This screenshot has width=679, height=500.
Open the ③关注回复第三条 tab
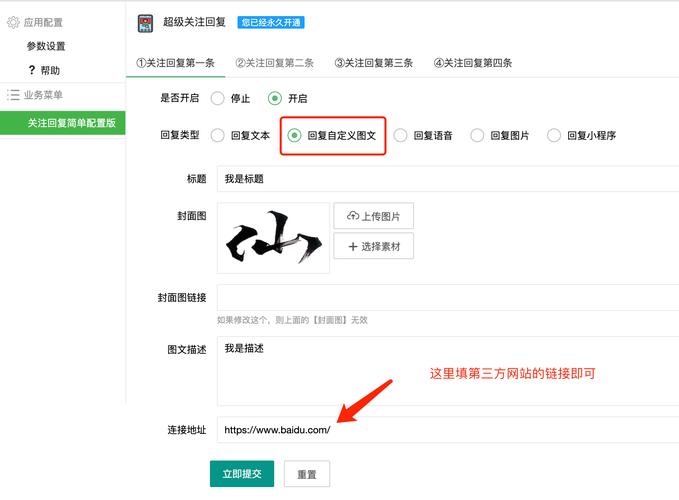tap(373, 63)
